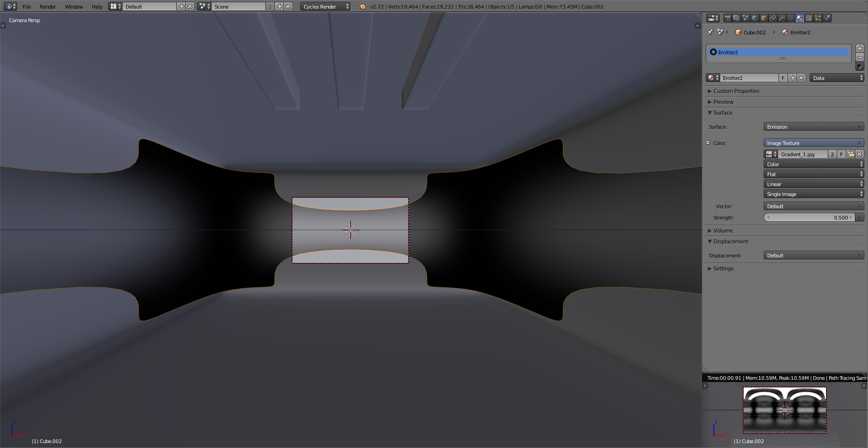The height and width of the screenshot is (448, 868).
Task: Open the Render menu
Action: point(47,6)
